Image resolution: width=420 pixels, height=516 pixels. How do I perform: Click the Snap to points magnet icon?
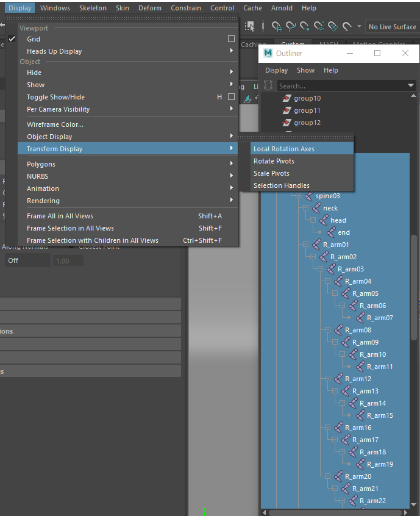point(305,26)
